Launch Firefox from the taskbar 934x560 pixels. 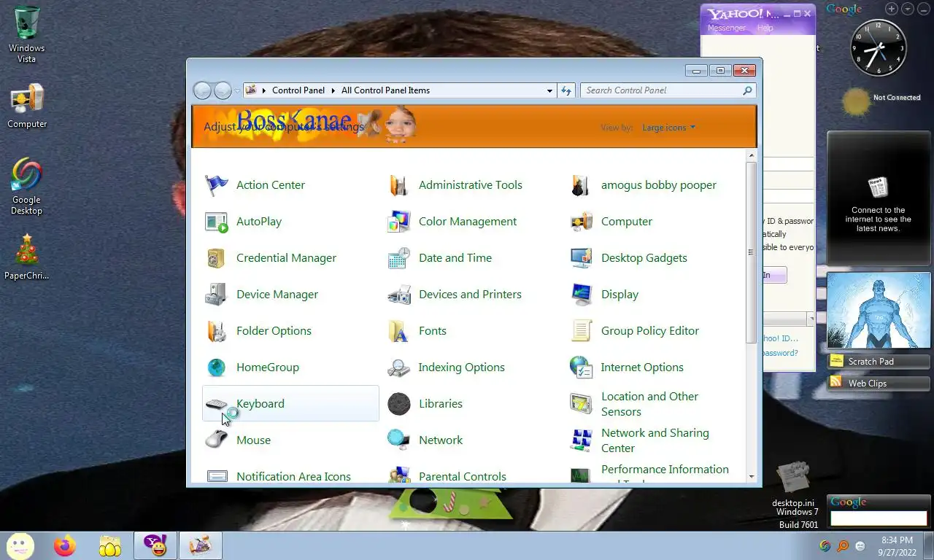(65, 545)
